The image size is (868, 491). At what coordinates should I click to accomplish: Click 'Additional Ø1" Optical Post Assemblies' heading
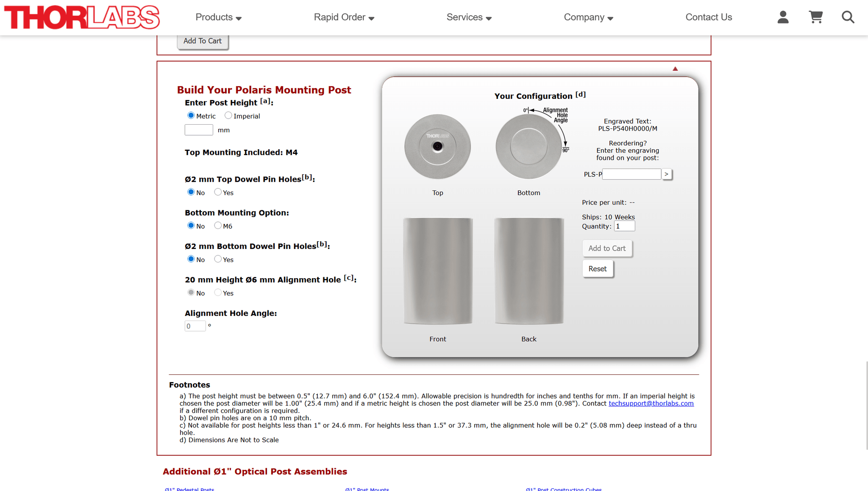click(255, 472)
